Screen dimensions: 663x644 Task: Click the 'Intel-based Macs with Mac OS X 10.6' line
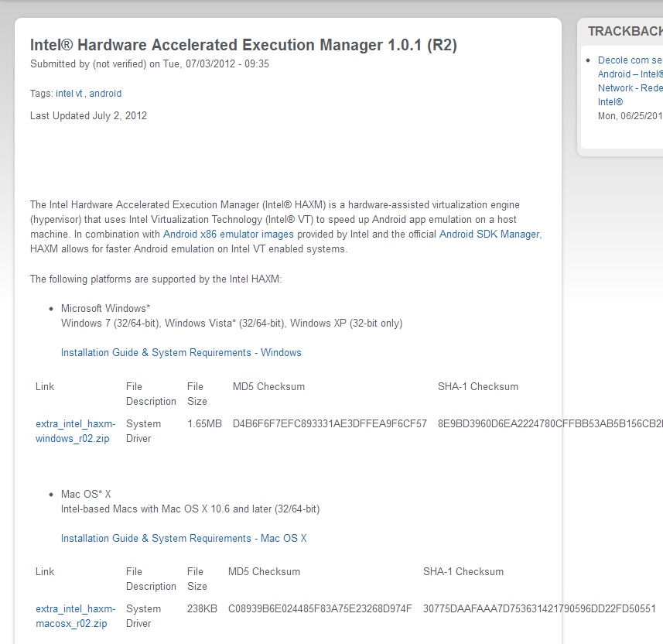tap(190, 509)
